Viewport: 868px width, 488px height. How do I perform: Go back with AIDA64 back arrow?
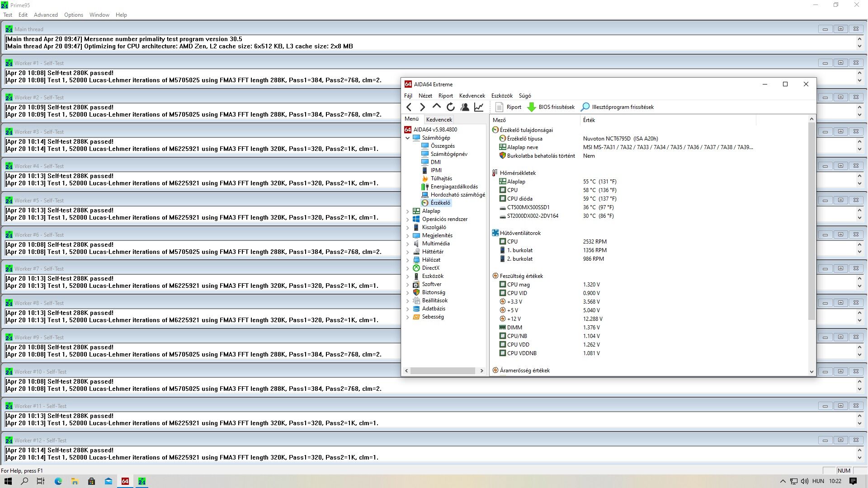click(409, 107)
